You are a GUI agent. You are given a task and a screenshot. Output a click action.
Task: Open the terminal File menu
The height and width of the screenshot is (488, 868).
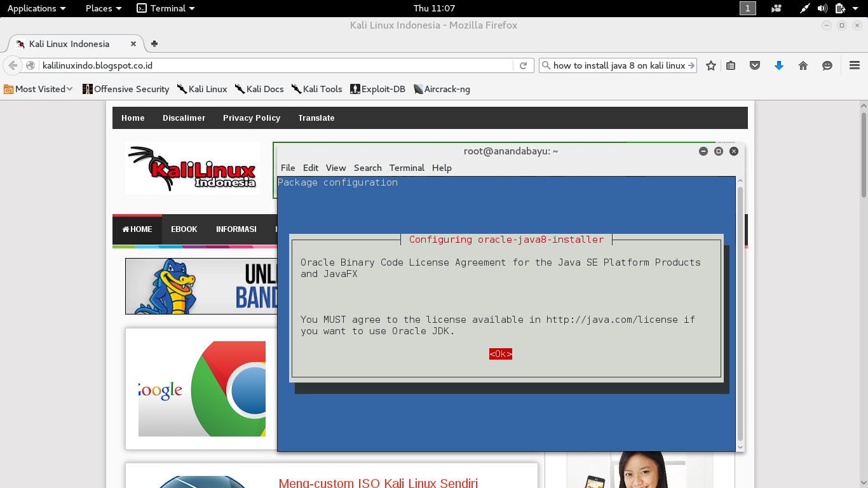(x=288, y=168)
